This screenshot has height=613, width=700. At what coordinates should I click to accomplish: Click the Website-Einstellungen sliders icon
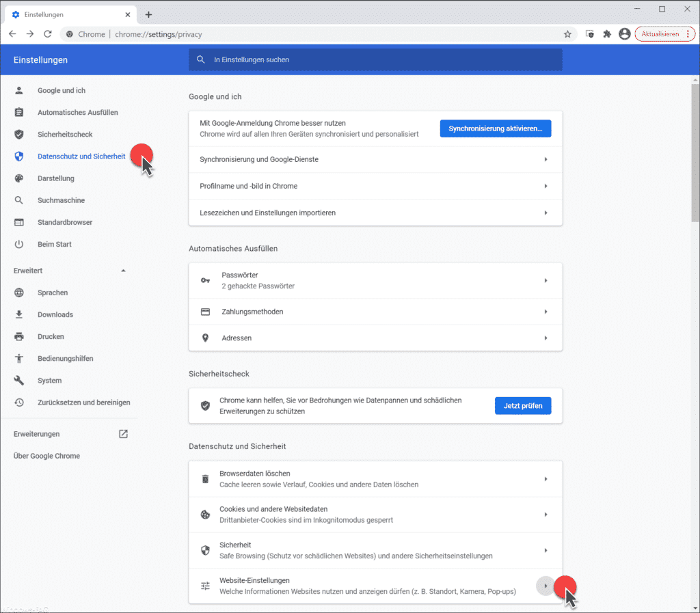tap(205, 586)
